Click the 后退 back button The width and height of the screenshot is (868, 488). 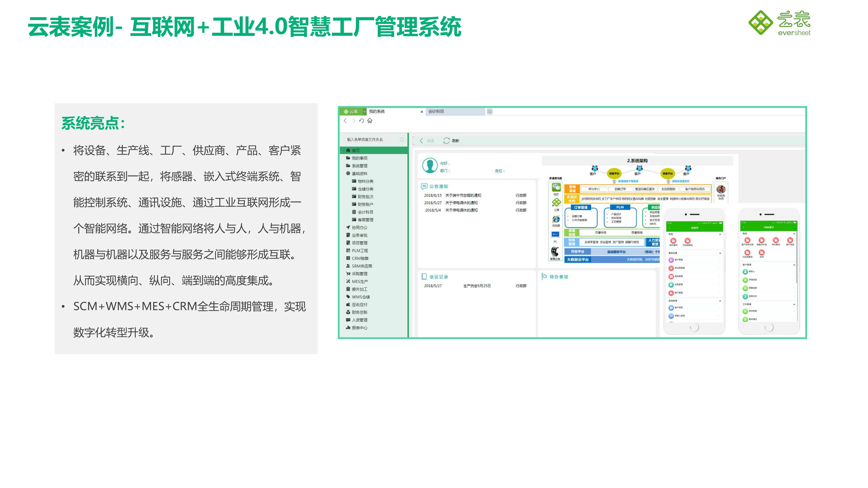pyautogui.click(x=427, y=141)
